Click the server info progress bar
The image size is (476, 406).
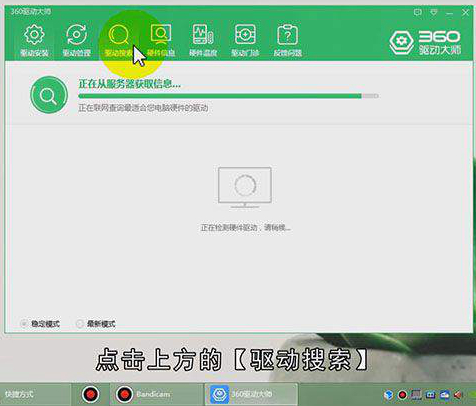pyautogui.click(x=228, y=96)
